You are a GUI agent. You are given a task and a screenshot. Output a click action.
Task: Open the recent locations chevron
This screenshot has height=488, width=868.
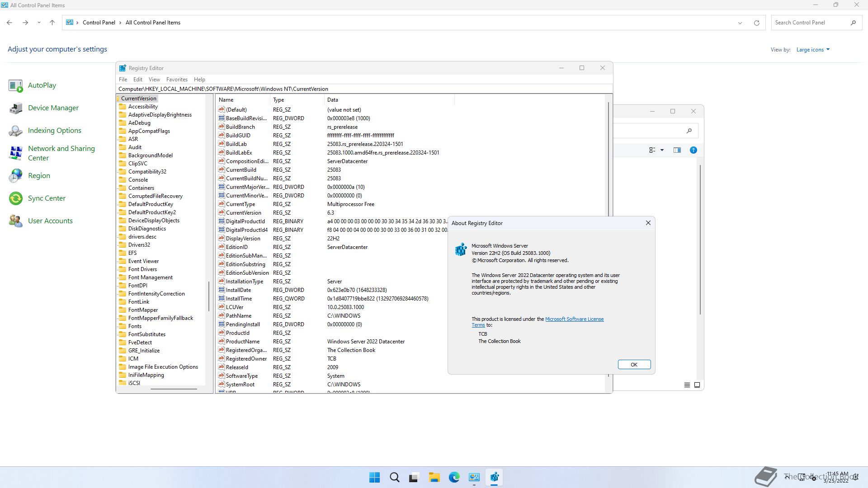click(x=39, y=23)
